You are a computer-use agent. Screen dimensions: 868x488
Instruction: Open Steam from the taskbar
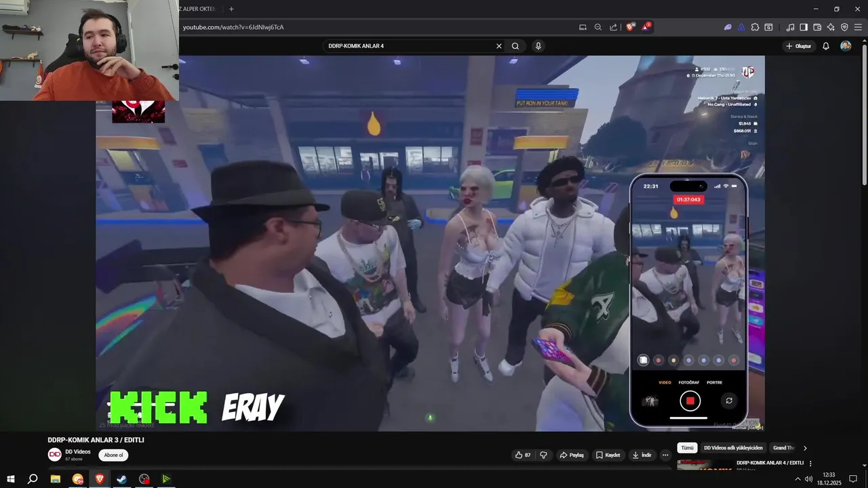(x=122, y=479)
